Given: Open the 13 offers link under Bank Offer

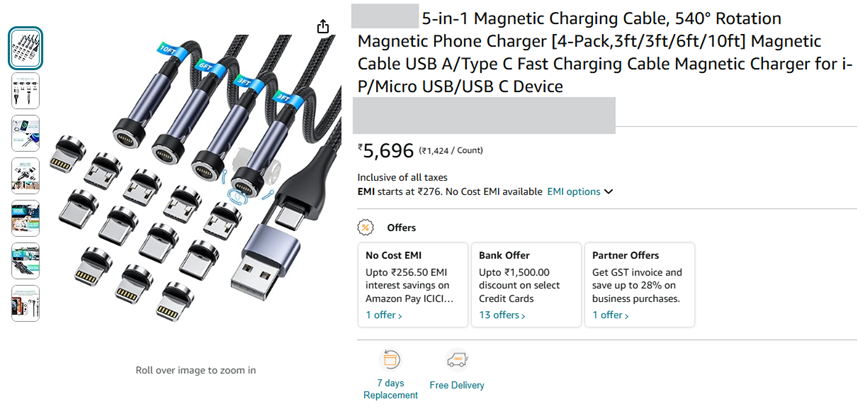Looking at the screenshot, I should coord(502,315).
